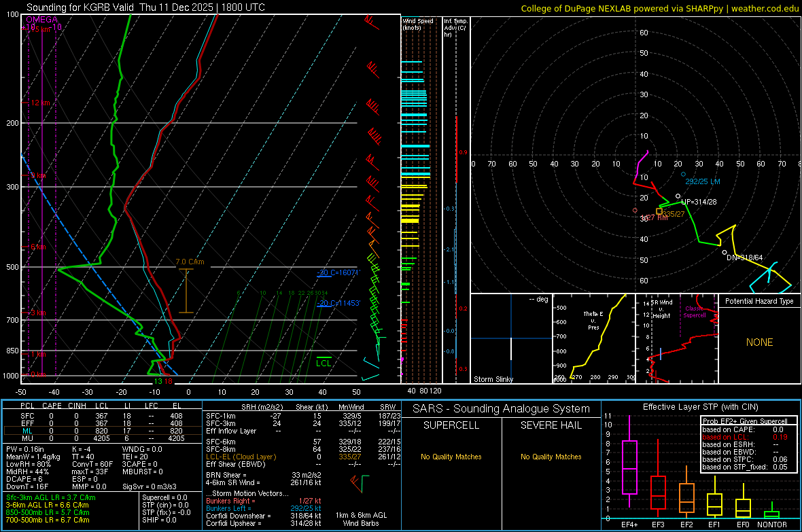This screenshot has width=802, height=532.
Task: Click the red 'Bunkers Right =' row
Action: [x=264, y=501]
